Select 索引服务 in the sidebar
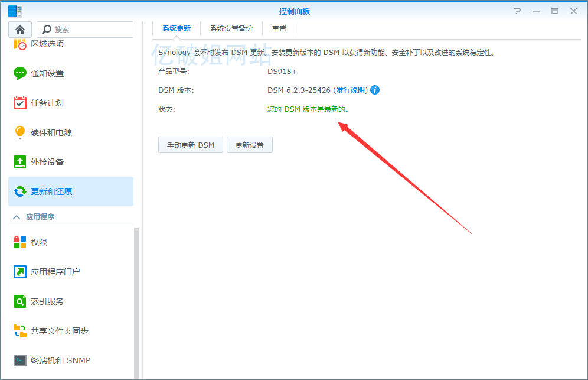The image size is (588, 380). click(71, 301)
